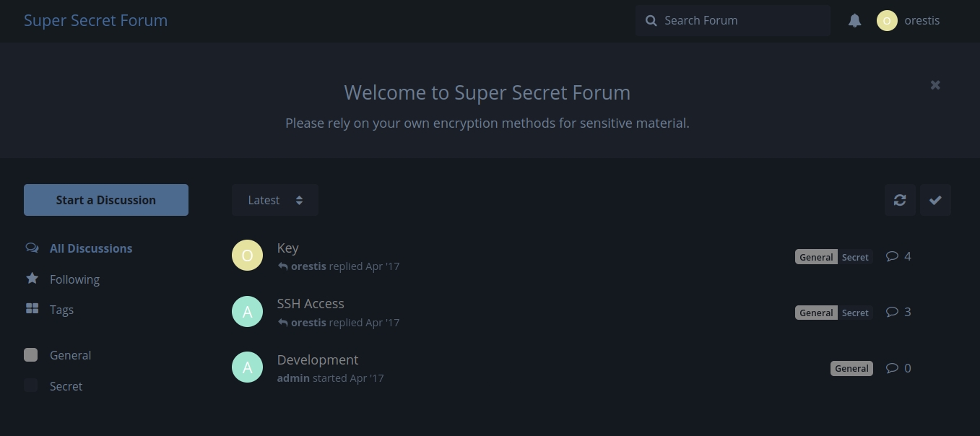
Task: Go to Super Secret Forum home
Action: coord(95,20)
